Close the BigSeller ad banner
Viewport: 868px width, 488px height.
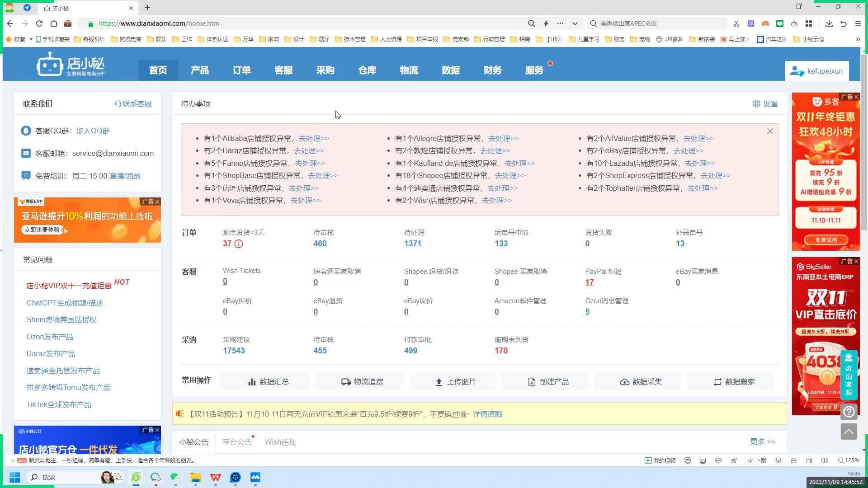(x=856, y=262)
